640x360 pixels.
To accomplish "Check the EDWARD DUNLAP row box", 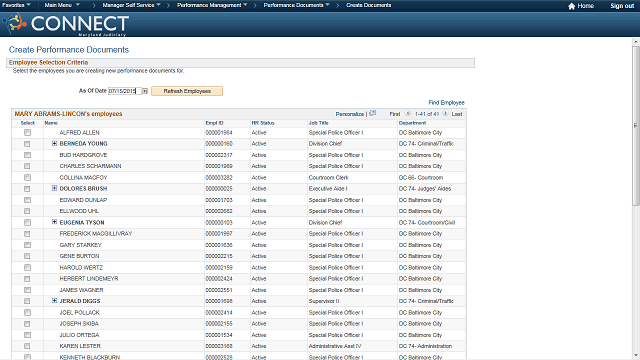I will 27,200.
